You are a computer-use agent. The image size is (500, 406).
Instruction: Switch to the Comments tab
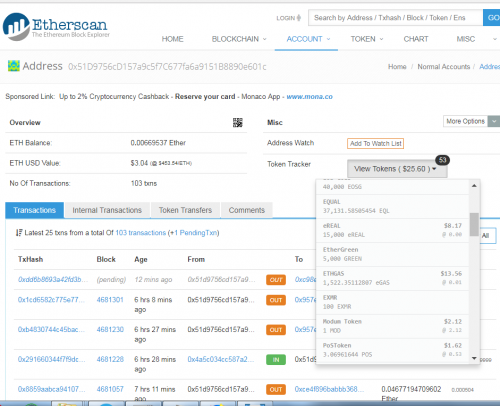coord(247,210)
